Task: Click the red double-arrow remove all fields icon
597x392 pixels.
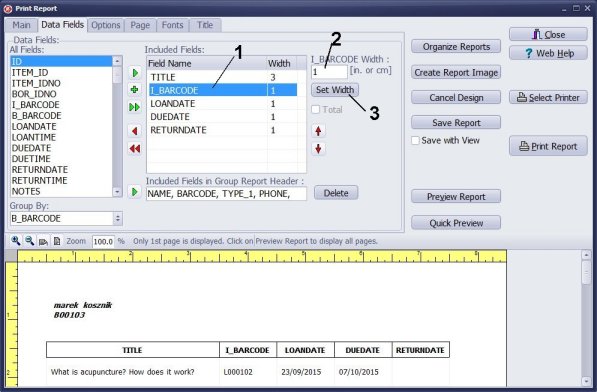Action: point(134,149)
